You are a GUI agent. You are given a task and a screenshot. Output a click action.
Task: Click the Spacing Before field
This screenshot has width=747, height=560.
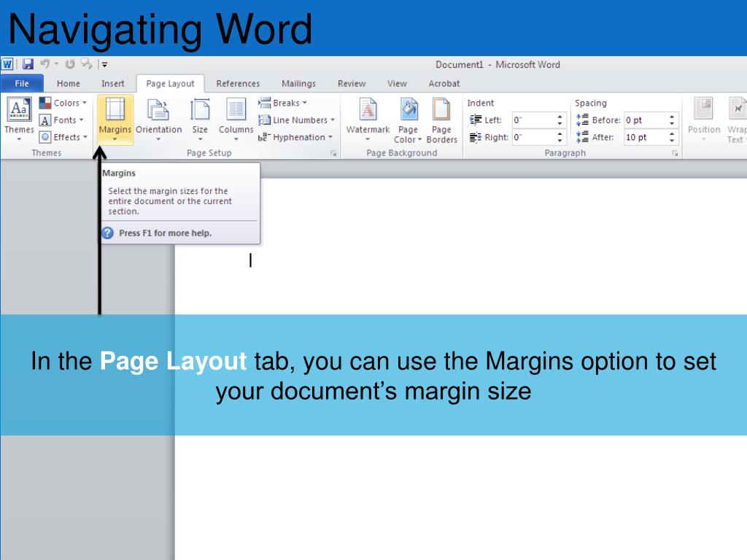[x=645, y=120]
